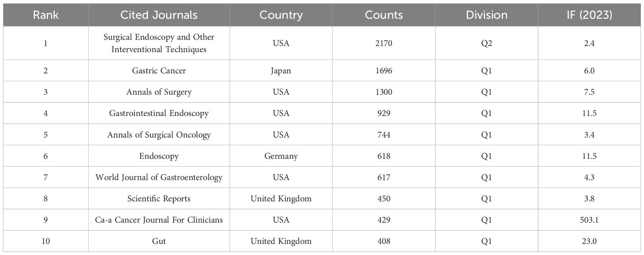Select the Gastrointestinal Endoscopy journal cell

coord(159,113)
